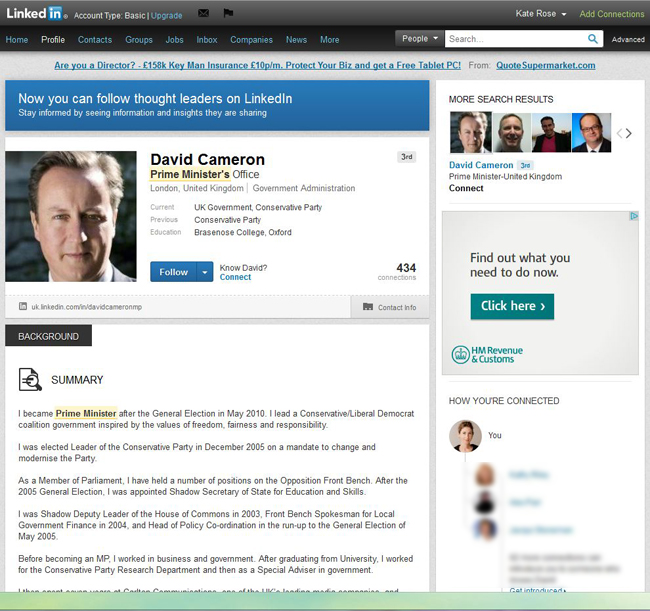
Task: Click the Contact Info card icon
Action: [368, 307]
